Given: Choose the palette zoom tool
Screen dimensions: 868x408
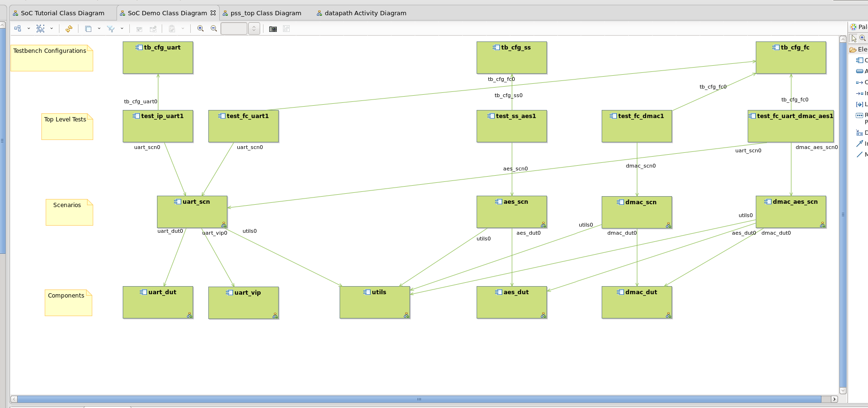Looking at the screenshot, I should click(x=862, y=38).
